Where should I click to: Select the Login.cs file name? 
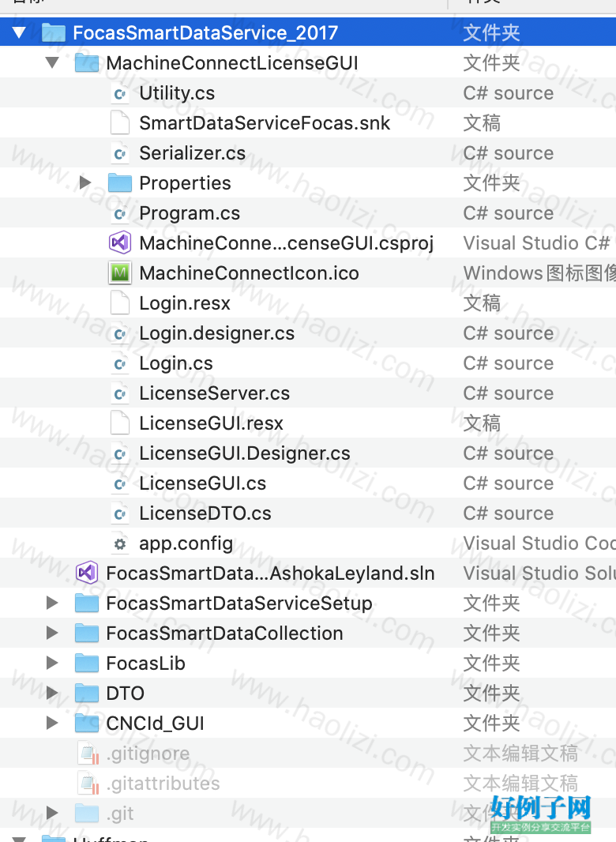point(175,363)
